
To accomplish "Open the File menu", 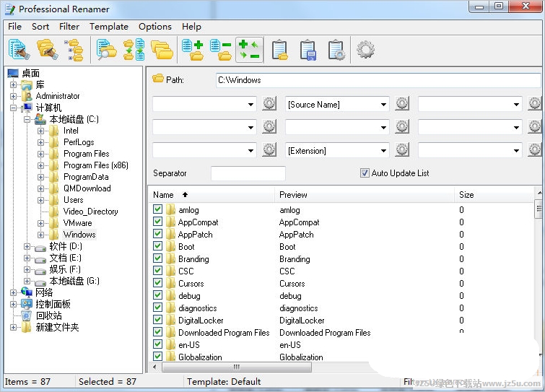I will coord(14,27).
